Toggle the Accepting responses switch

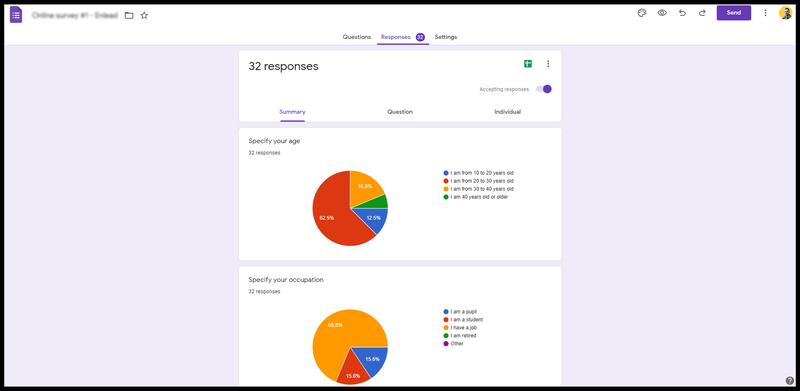click(x=544, y=89)
